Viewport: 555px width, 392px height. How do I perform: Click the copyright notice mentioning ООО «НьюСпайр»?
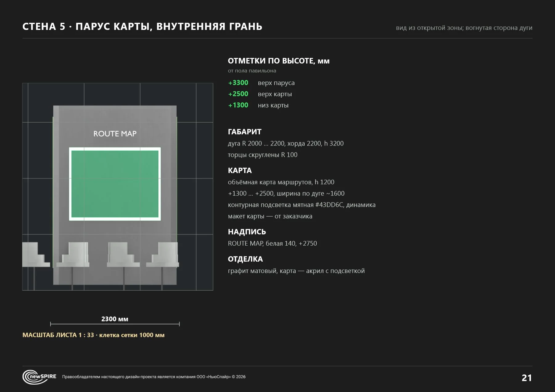coord(154,377)
